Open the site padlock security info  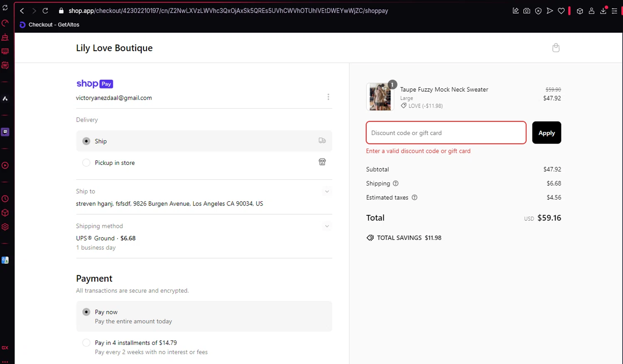tap(61, 11)
